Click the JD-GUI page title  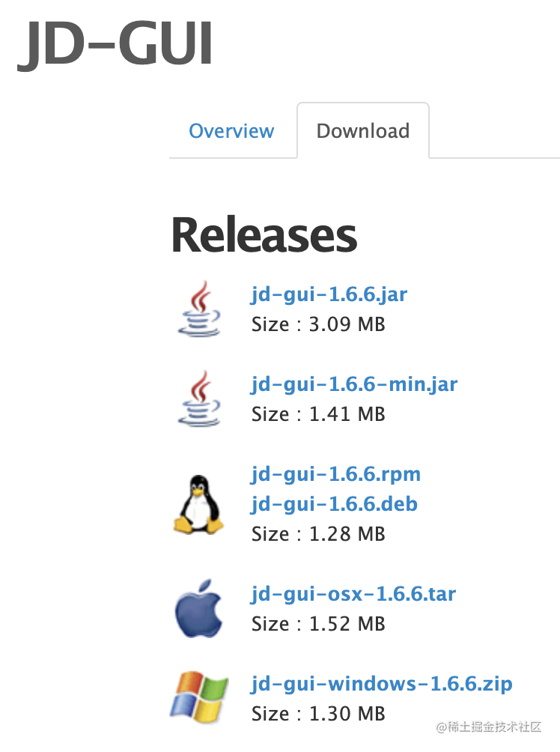coord(116,44)
